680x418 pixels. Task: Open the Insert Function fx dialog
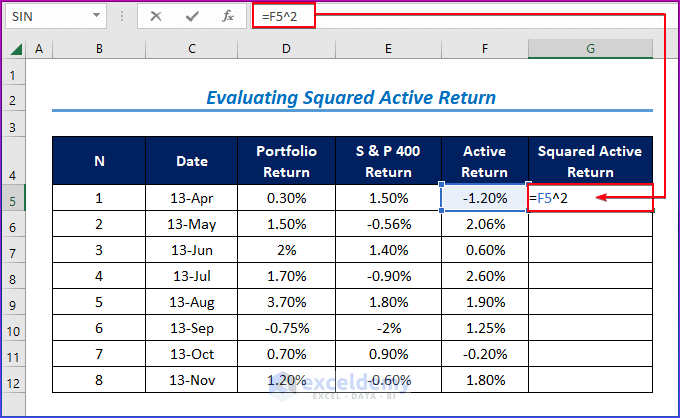228,16
